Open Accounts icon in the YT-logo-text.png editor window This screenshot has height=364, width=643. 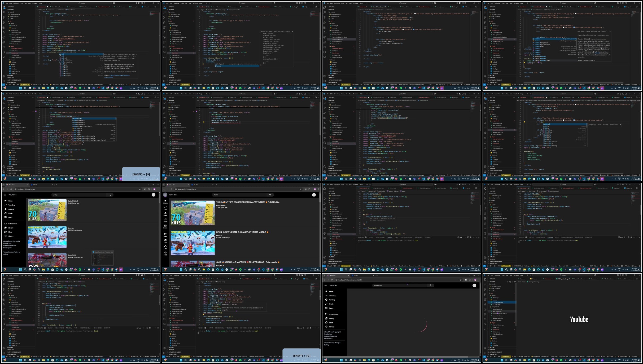point(485,348)
